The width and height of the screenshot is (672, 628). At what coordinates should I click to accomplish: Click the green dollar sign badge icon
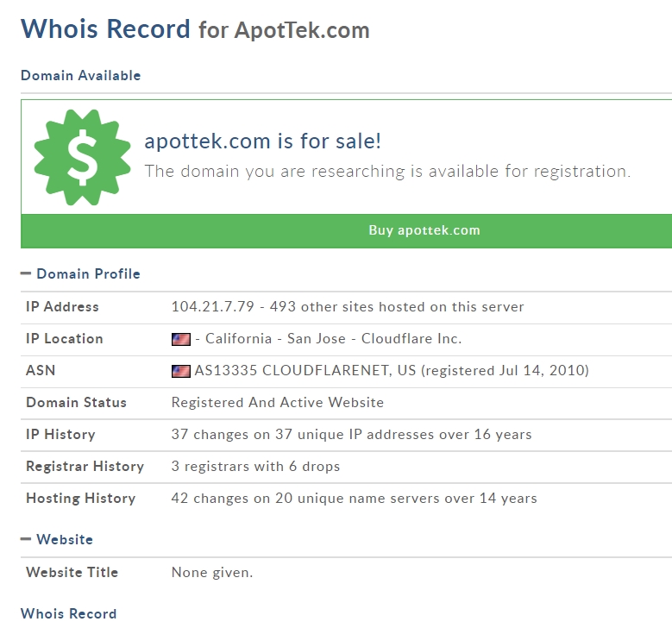click(75, 157)
